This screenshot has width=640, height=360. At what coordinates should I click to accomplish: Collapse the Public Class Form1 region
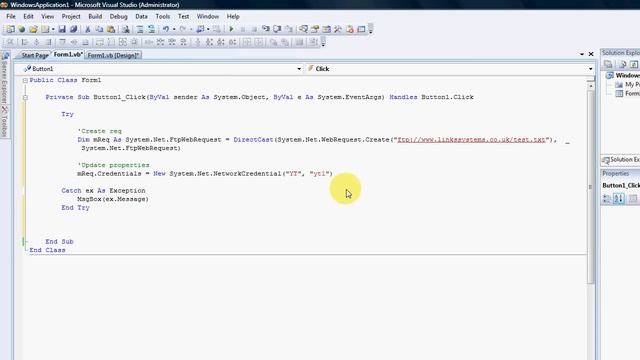[x=25, y=80]
